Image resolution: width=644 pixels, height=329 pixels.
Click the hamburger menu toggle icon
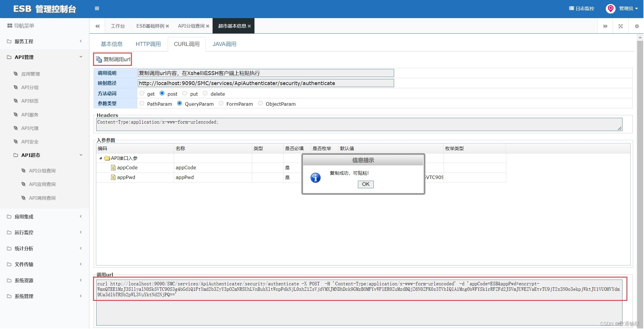[x=97, y=8]
